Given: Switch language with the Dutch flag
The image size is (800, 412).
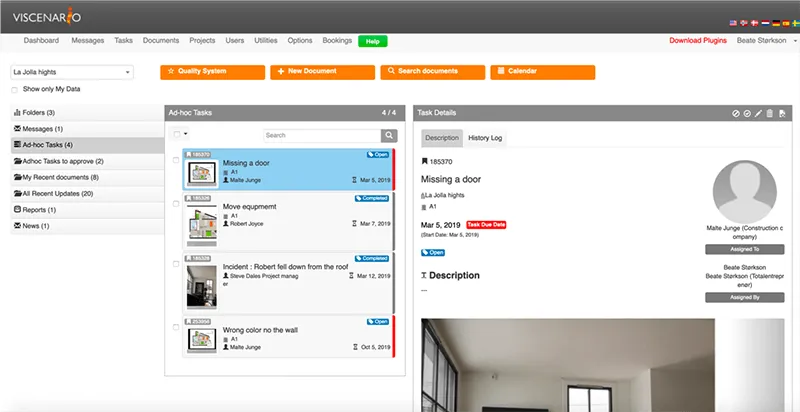Looking at the screenshot, I should 765,23.
